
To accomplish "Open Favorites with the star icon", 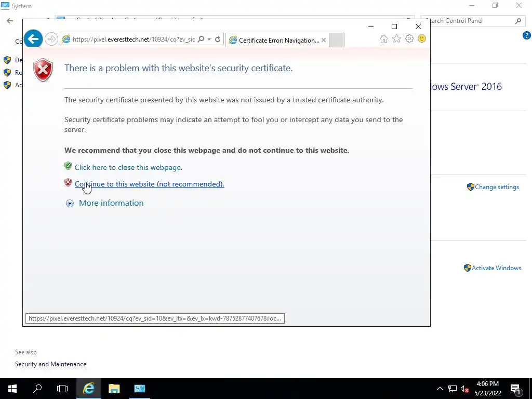I will tap(396, 38).
